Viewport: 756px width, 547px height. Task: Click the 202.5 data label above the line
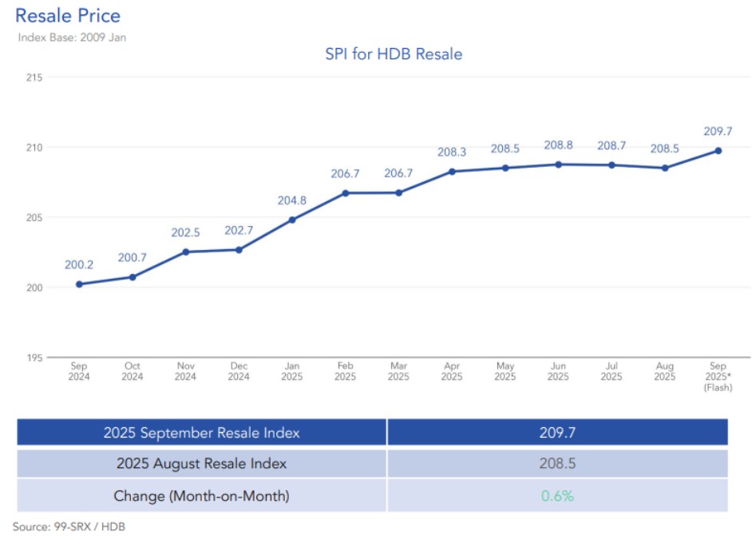point(185,232)
